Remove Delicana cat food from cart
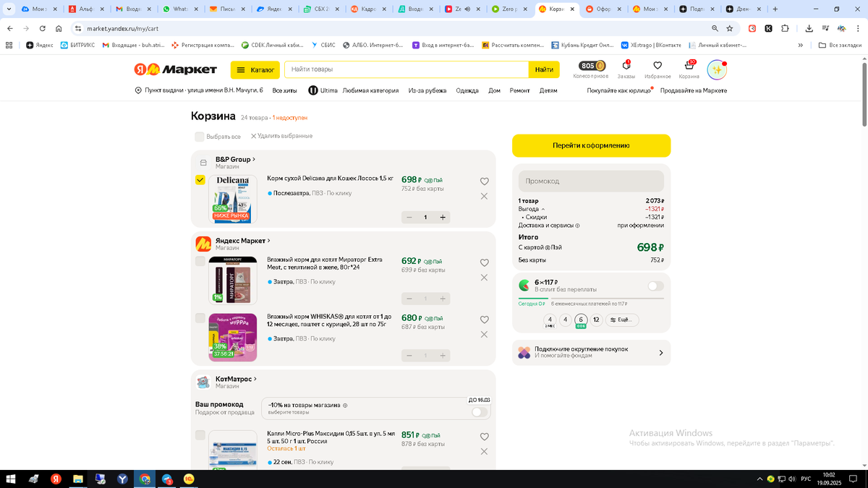 (x=485, y=196)
